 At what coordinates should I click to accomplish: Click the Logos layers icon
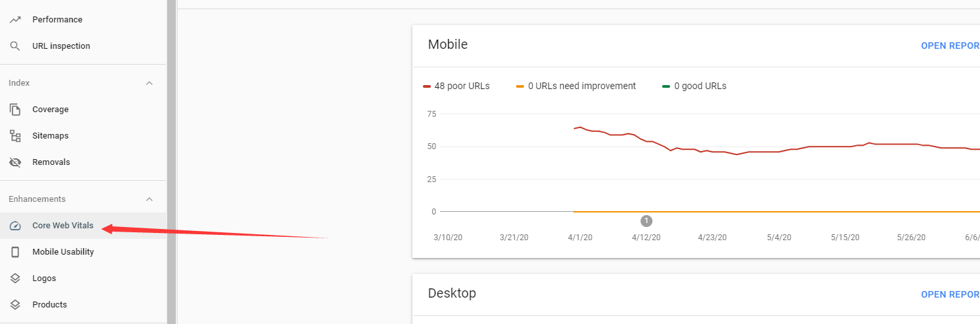click(15, 278)
